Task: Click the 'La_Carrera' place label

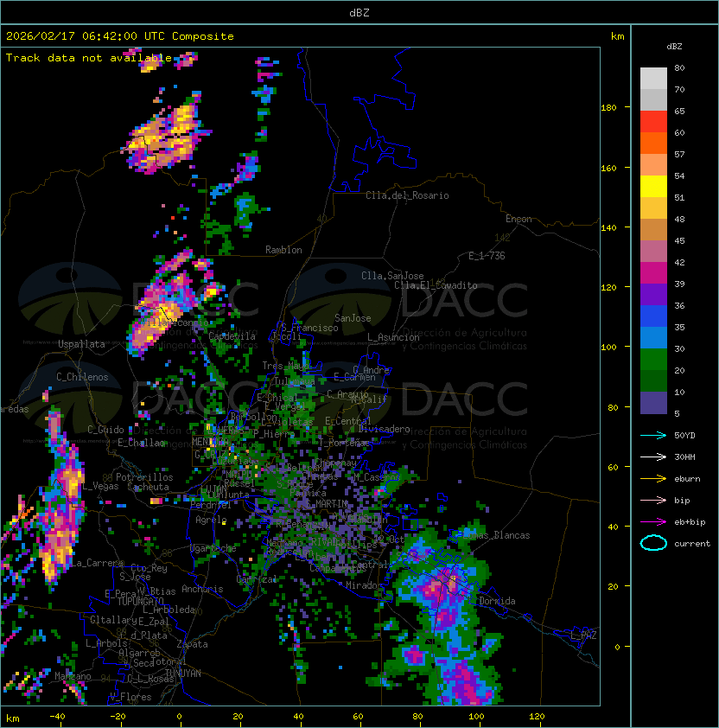Action: pyautogui.click(x=97, y=563)
